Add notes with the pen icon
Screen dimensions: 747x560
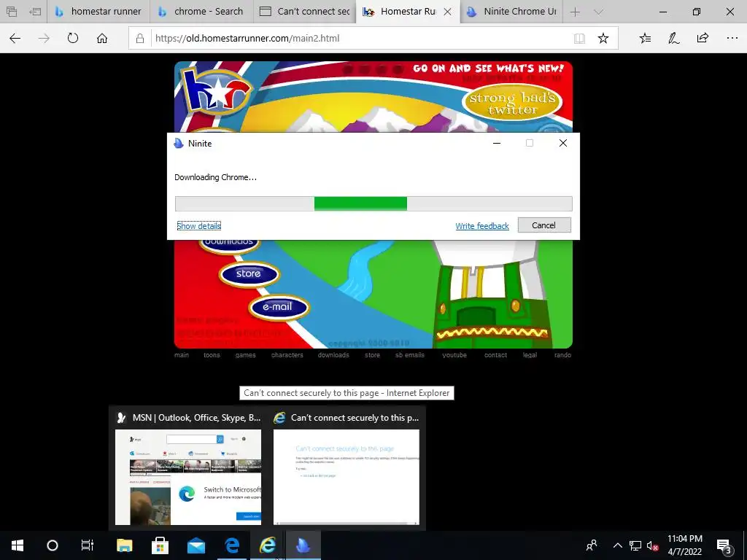(x=673, y=39)
